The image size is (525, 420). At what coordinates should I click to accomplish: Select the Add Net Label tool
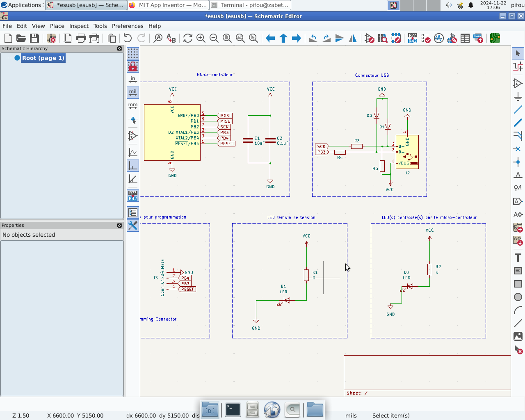pyautogui.click(x=518, y=175)
